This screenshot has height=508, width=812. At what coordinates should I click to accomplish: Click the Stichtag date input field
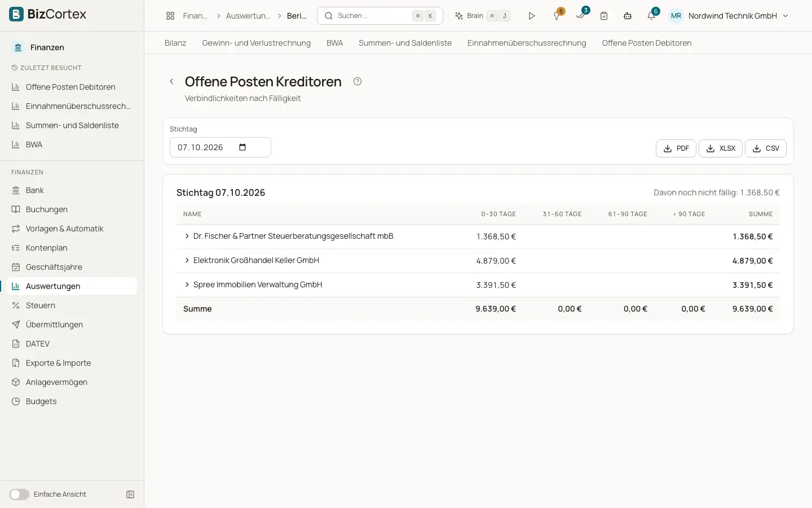pos(220,147)
